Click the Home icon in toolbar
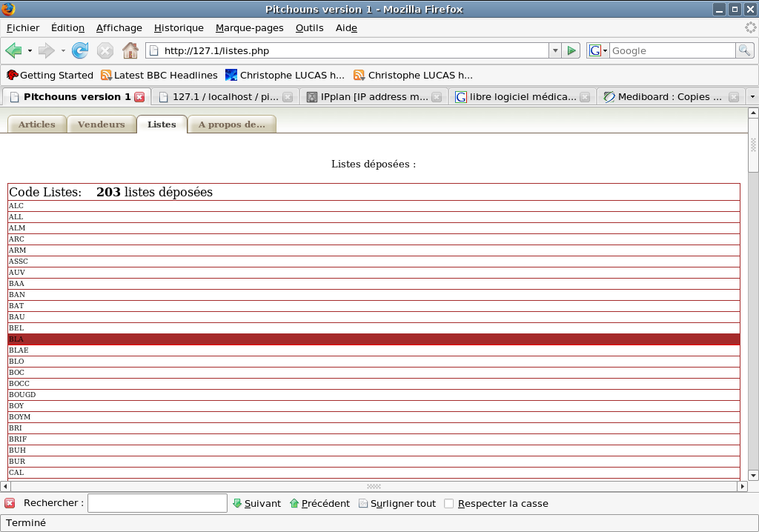The width and height of the screenshot is (759, 532). coord(130,50)
